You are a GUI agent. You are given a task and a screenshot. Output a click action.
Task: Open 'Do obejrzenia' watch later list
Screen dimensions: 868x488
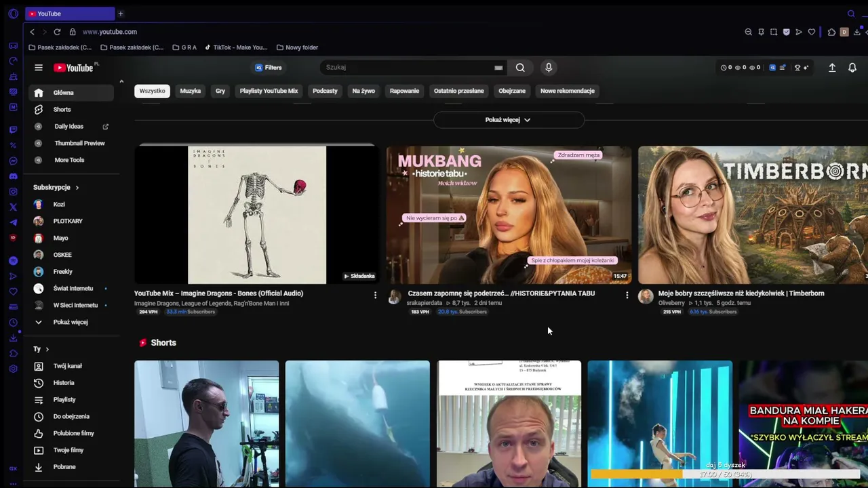point(71,417)
